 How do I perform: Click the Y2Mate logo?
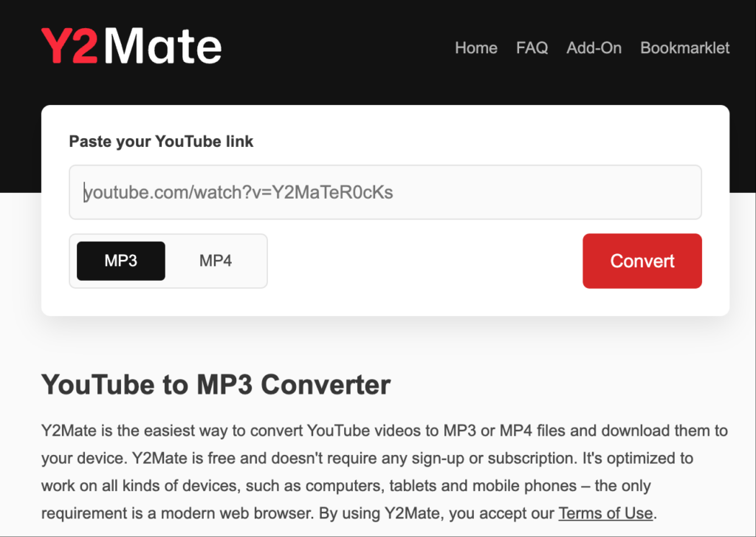click(131, 45)
